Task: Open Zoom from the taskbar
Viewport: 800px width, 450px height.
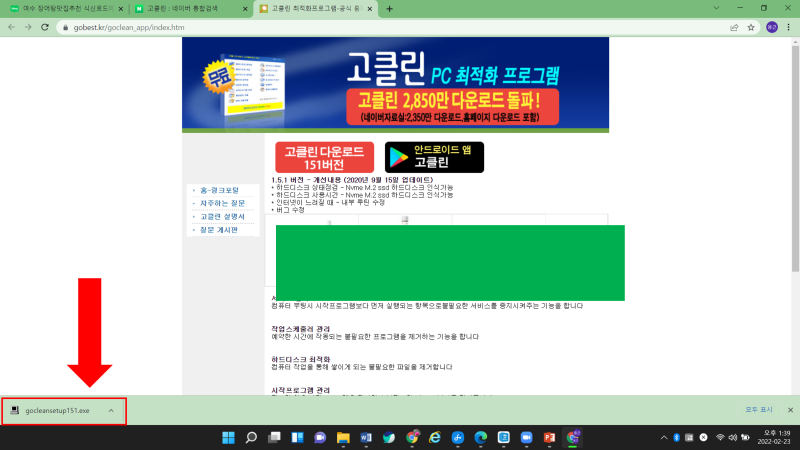Action: (x=527, y=438)
